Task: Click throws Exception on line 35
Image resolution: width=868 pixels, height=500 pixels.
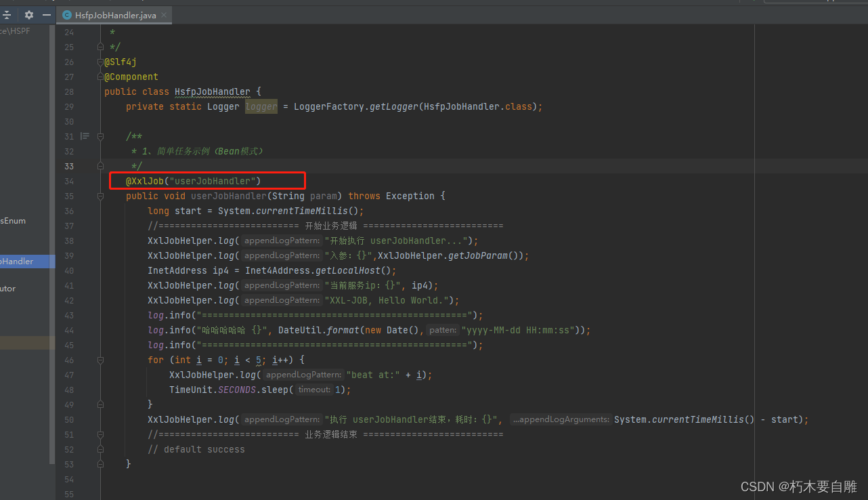Action: (x=391, y=196)
